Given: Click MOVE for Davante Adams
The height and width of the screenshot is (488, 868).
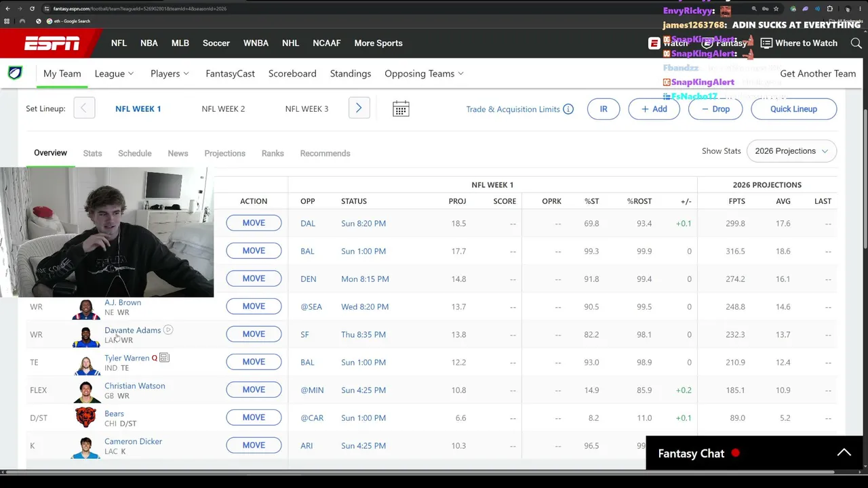Looking at the screenshot, I should click(254, 334).
